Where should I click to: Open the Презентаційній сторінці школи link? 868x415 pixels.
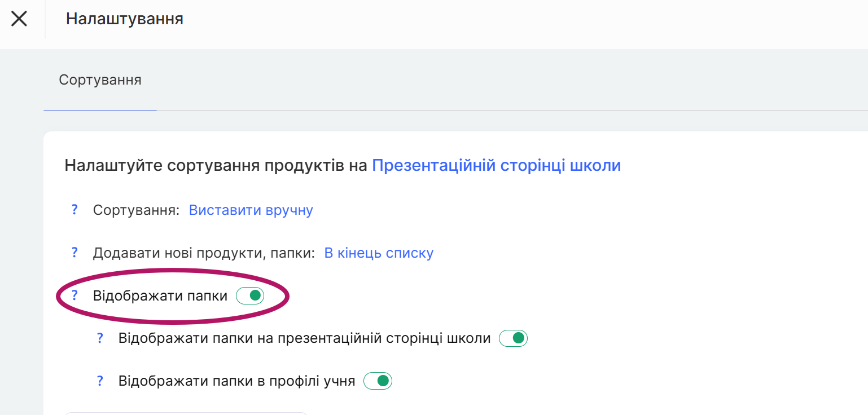point(496,166)
